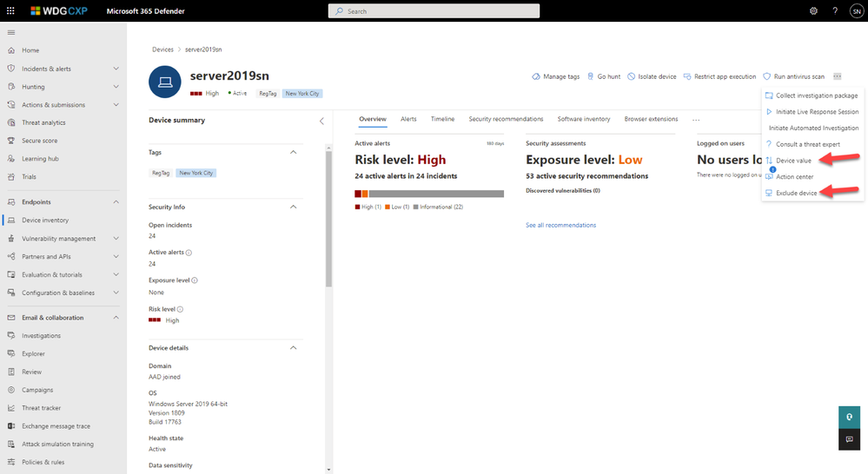This screenshot has width=868, height=474.
Task: Click the Threat analytics sidebar icon
Action: [11, 122]
